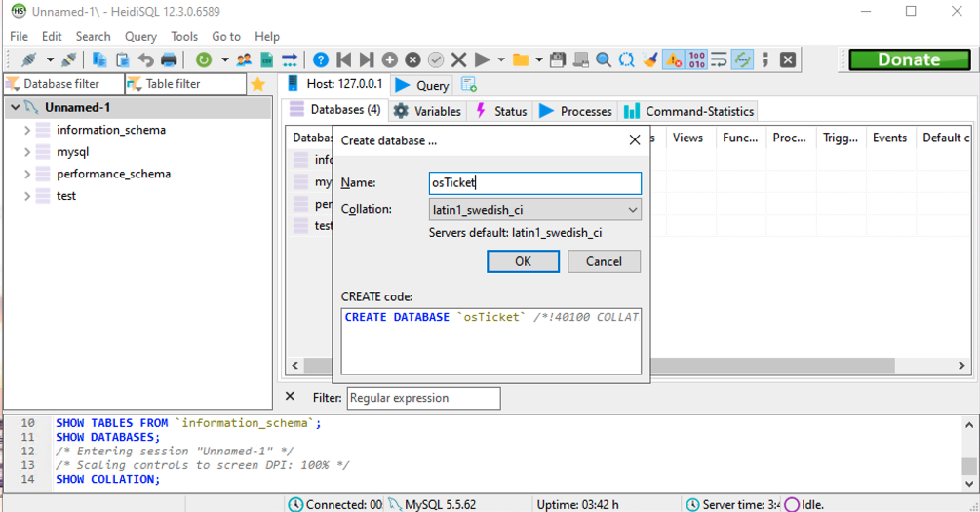The width and height of the screenshot is (980, 512).
Task: Collapse the Unnamed-1 session node
Action: 15,108
